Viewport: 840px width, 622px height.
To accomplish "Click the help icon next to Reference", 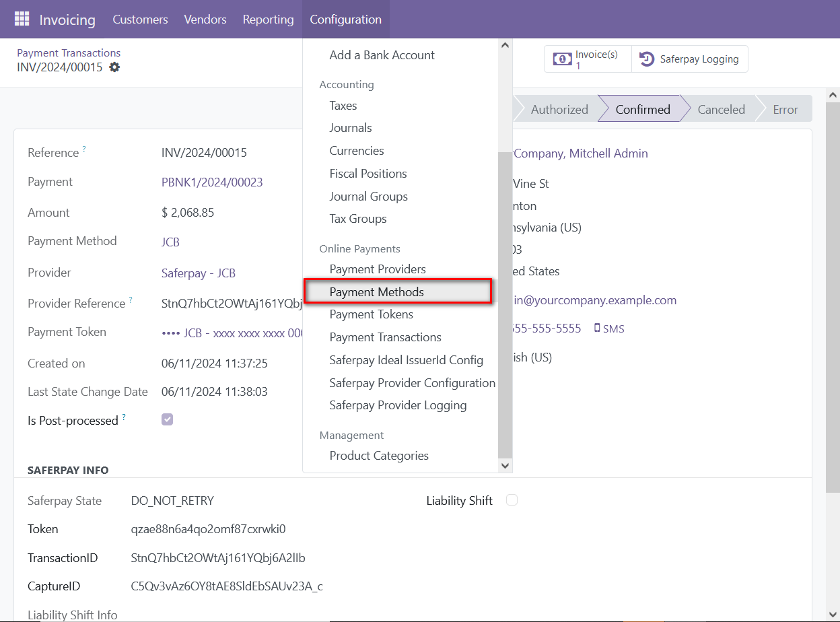I will tap(83, 148).
